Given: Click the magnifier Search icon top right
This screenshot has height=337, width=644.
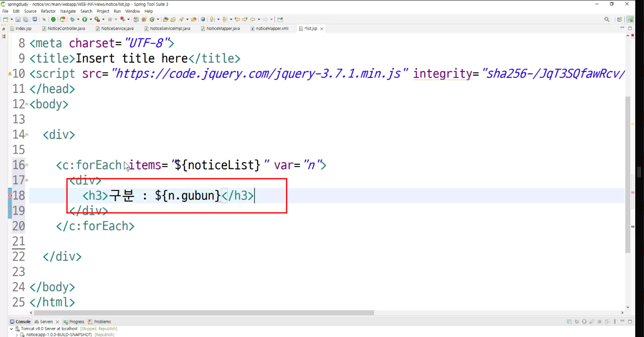Looking at the screenshot, I should click(607, 19).
